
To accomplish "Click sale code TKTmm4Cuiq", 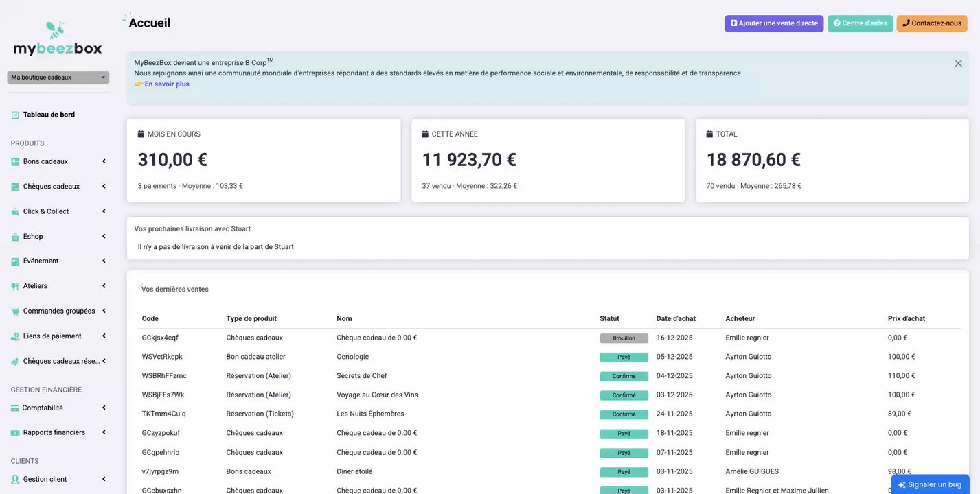I will tap(164, 414).
